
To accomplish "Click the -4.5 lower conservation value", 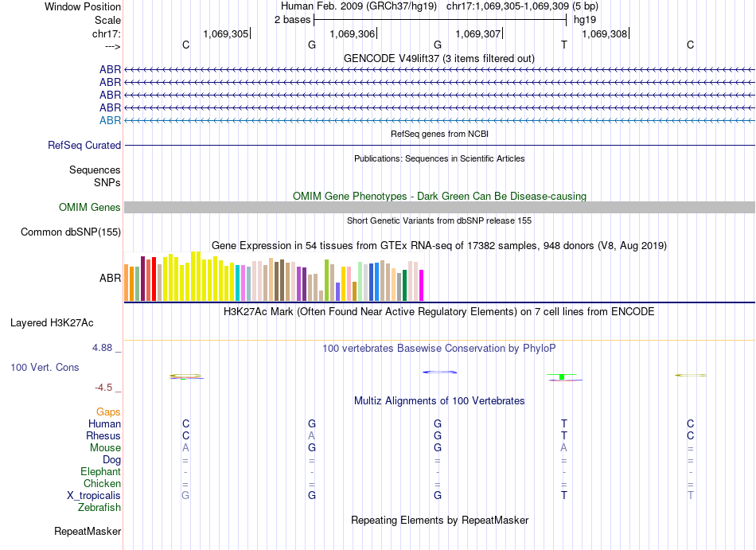I will click(x=103, y=388).
